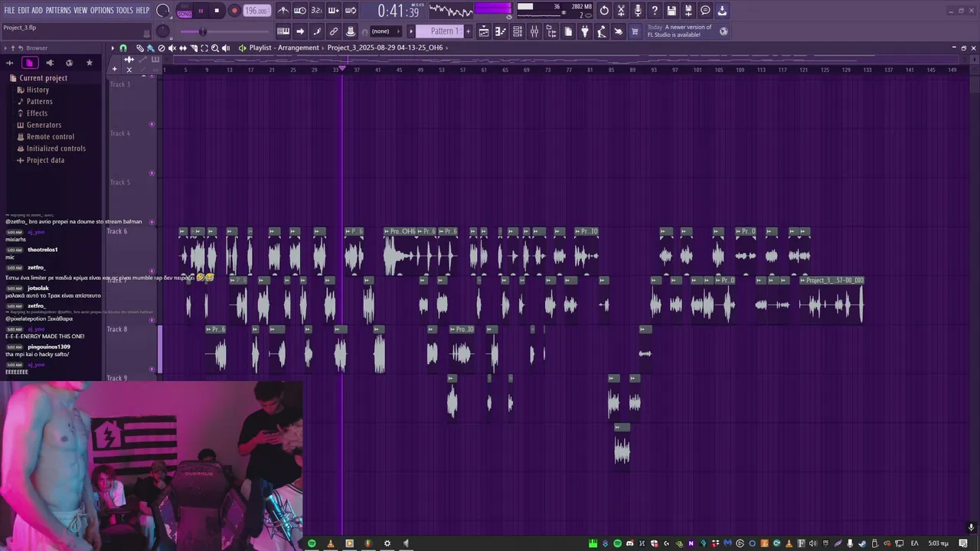
Task: Open the FILE menu
Action: 9,10
